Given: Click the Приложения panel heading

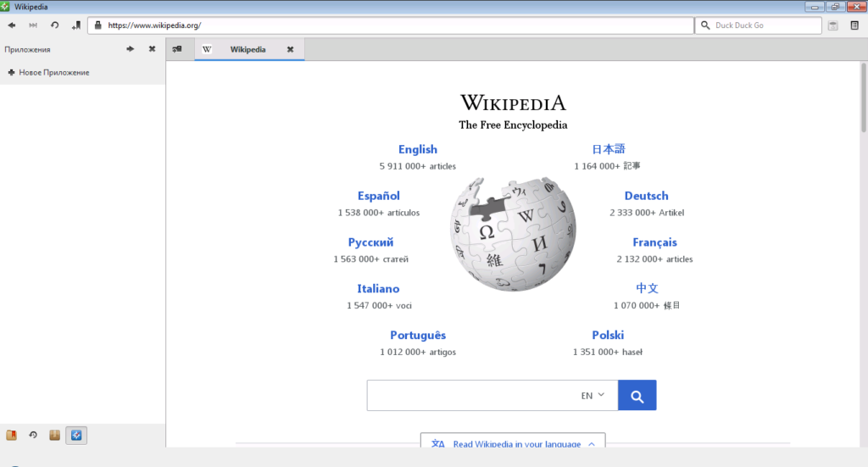Looking at the screenshot, I should coord(27,49).
